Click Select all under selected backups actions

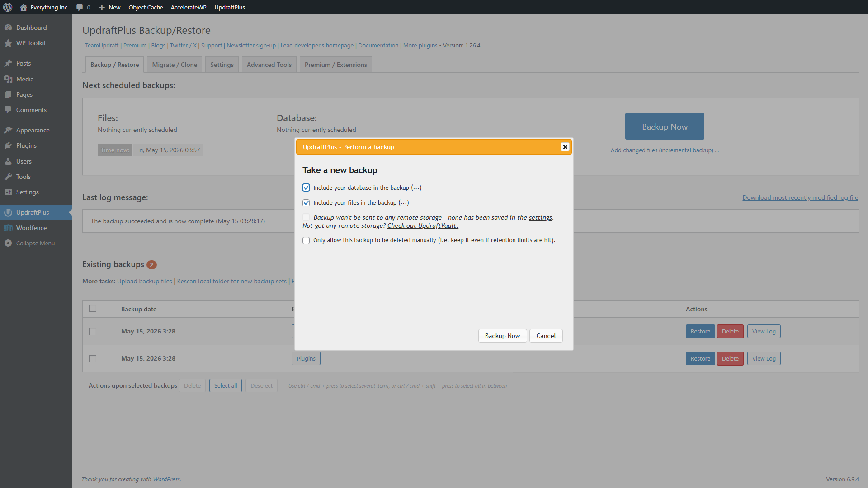click(x=226, y=385)
